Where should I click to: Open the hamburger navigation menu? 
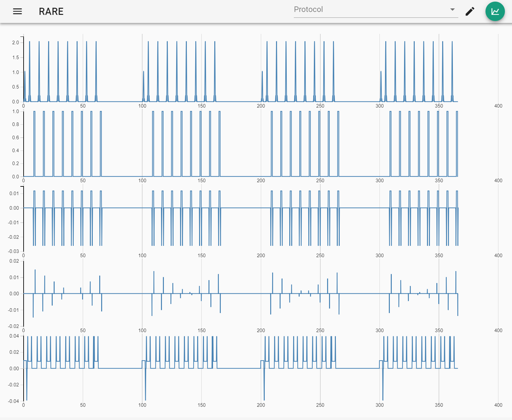pos(17,11)
